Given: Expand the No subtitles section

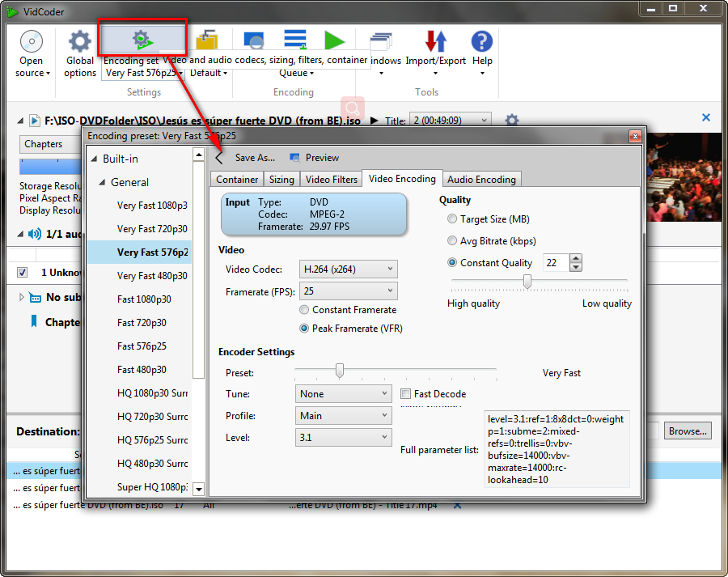Looking at the screenshot, I should 21,297.
